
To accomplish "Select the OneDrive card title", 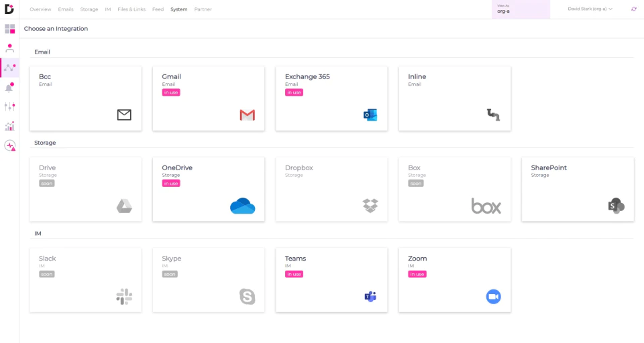I will click(x=177, y=167).
